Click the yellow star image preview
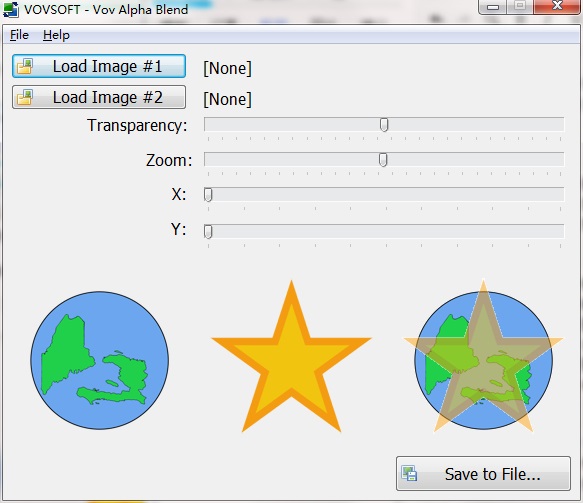583x503 pixels. pyautogui.click(x=292, y=357)
